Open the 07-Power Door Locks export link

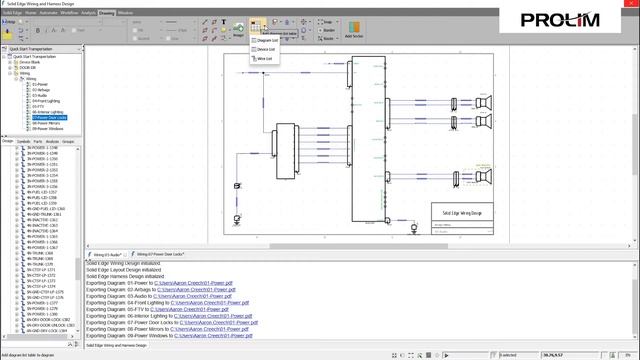pos(219,322)
